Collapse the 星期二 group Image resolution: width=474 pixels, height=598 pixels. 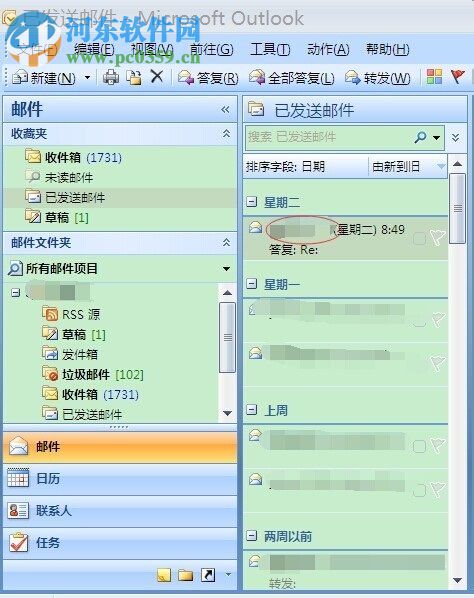[252, 201]
